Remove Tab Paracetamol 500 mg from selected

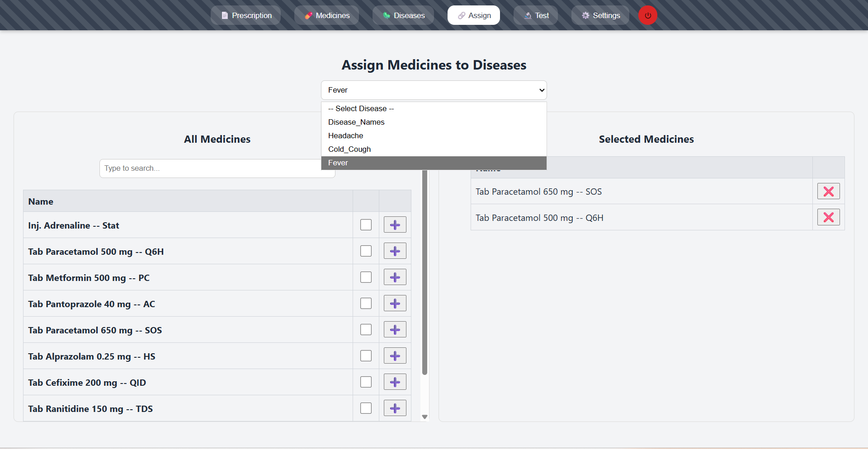[x=828, y=218]
